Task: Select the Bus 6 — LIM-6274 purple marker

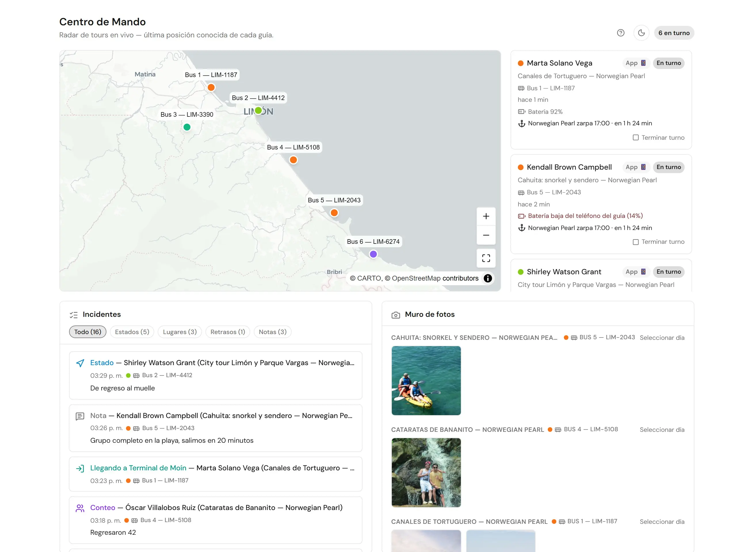Action: (x=373, y=254)
